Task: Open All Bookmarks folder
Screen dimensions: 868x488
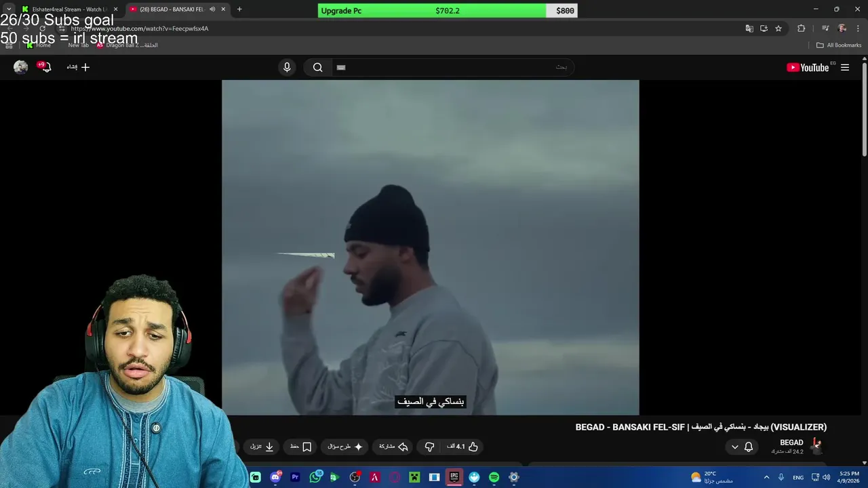Action: pyautogui.click(x=839, y=45)
